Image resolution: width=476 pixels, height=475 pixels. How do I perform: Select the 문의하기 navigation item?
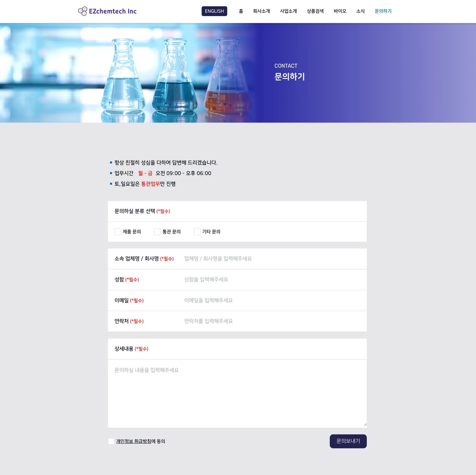tap(383, 11)
